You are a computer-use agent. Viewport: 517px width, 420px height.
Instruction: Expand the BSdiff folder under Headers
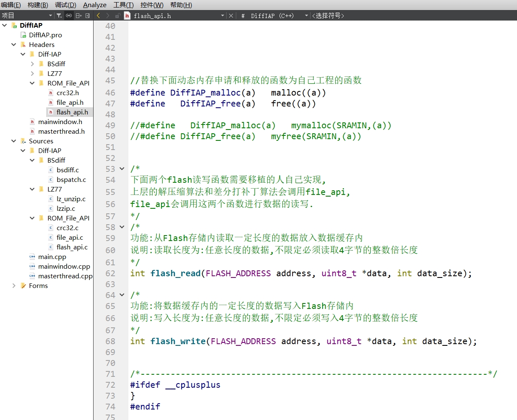tap(32, 64)
